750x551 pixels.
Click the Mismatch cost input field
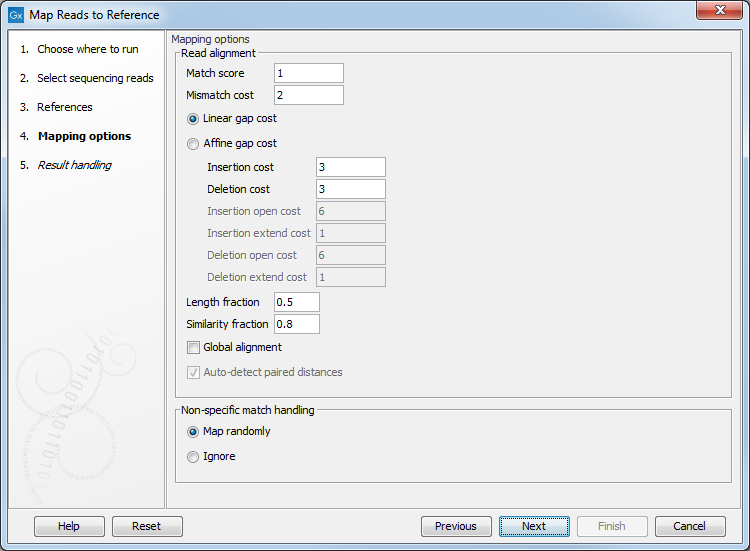[x=308, y=95]
